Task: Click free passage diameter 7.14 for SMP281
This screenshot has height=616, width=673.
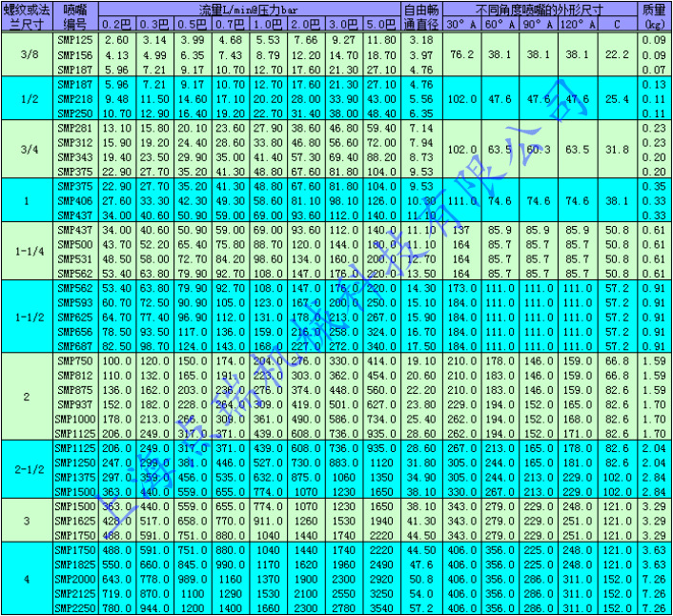Action: point(421,128)
